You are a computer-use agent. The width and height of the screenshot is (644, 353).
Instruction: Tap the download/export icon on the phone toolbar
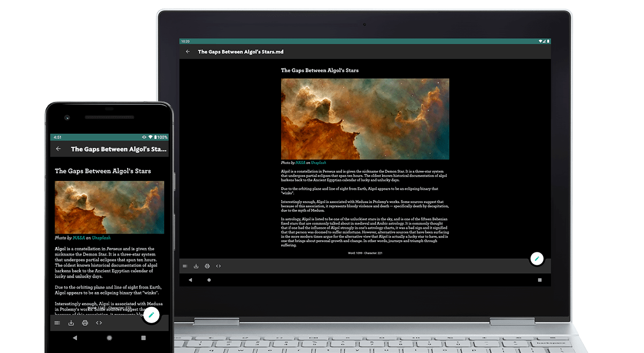(x=71, y=323)
